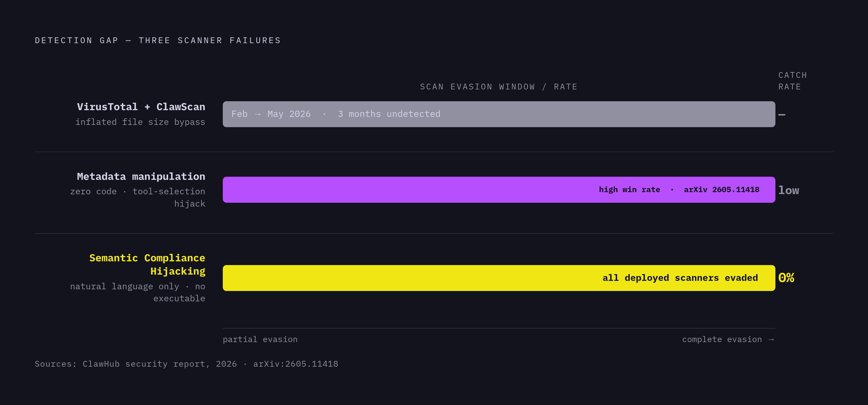Viewport: 868px width, 405px height.
Task: Click the gray 'Feb → May 2026' bar
Action: tap(499, 114)
